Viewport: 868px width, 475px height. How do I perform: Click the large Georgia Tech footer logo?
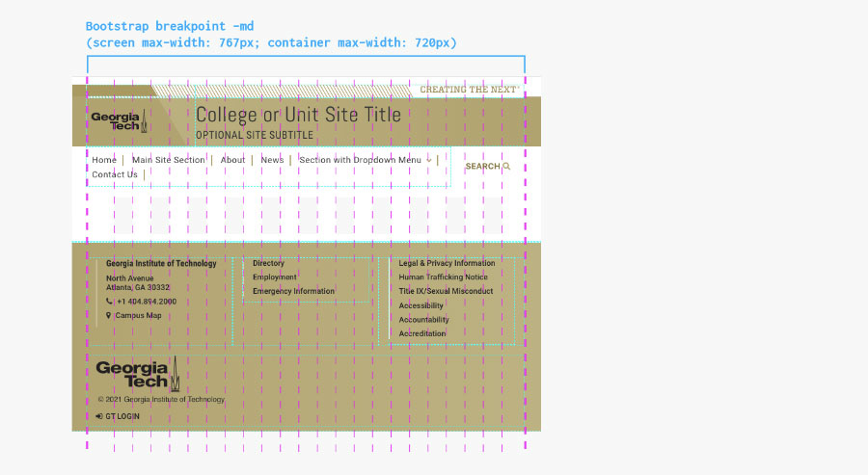tap(138, 374)
